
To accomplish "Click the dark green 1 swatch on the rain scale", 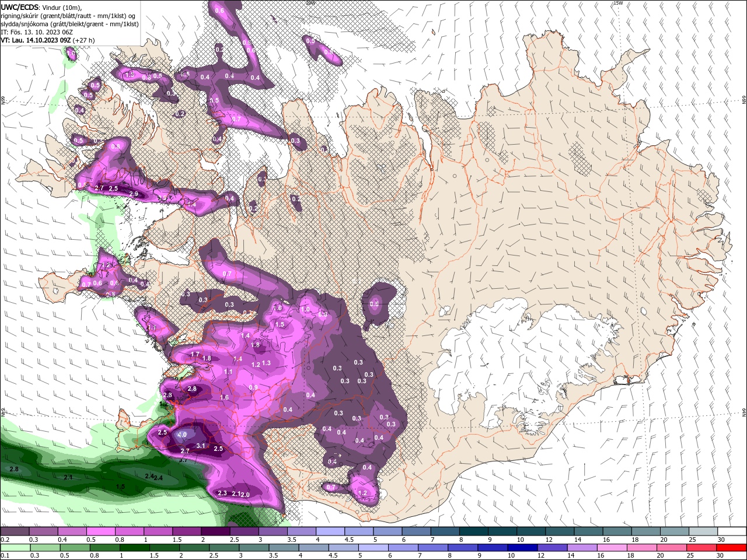I will (135, 548).
